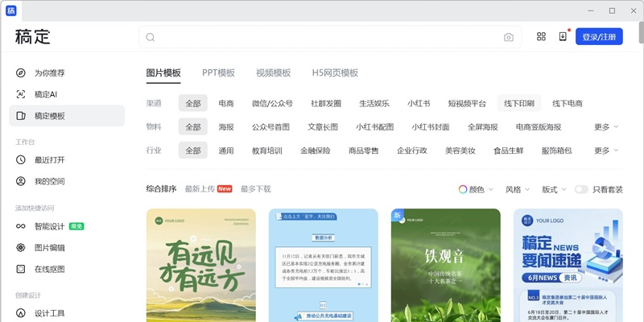Click the color wheel icon beside 颜色
Viewport: 644px width, 322px height.
click(x=463, y=189)
